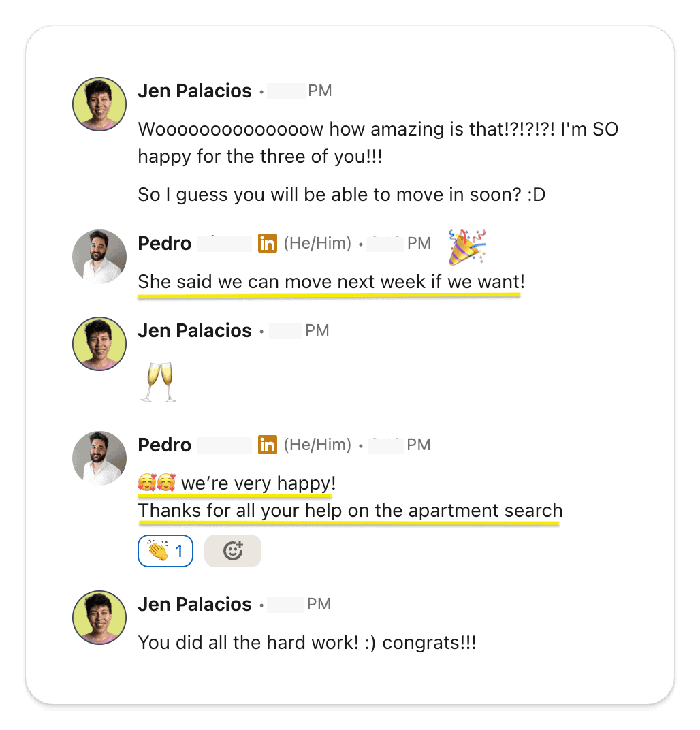Click LinkedIn badge above the "we're very happy" message
Image resolution: width=700 pixels, height=730 pixels.
pos(268,445)
